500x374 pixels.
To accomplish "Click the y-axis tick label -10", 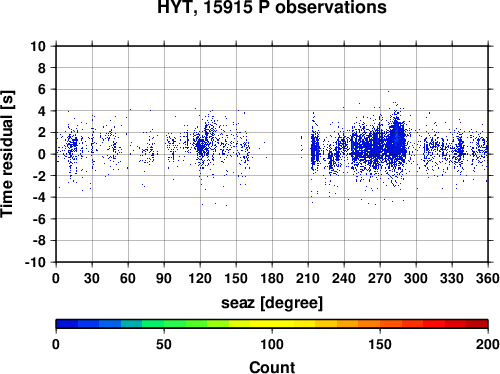I will (35, 262).
